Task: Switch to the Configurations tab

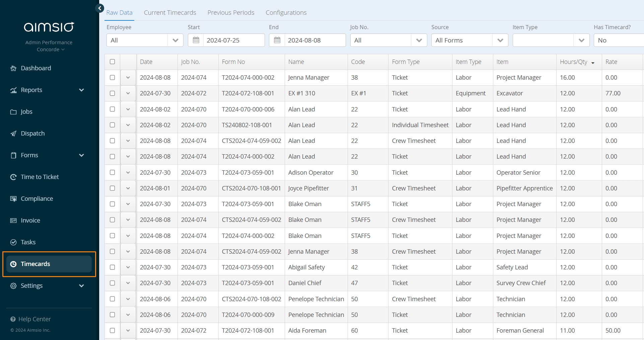Action: click(286, 12)
